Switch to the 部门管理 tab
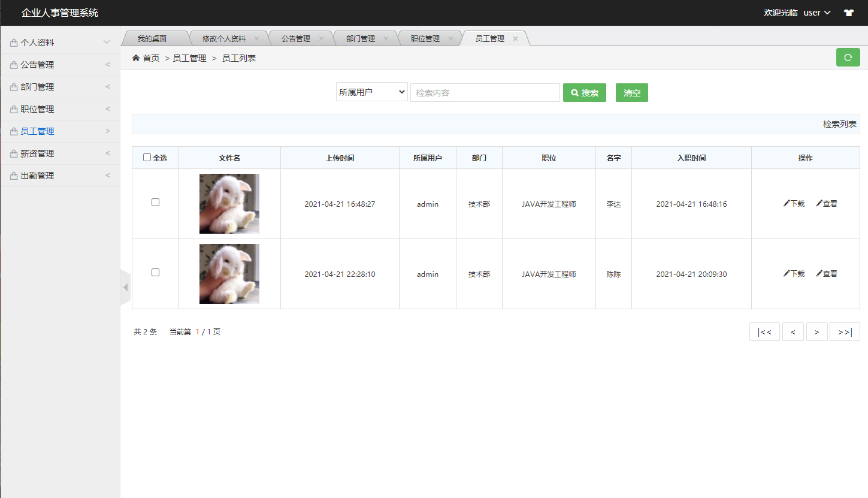868x498 pixels. tap(360, 39)
